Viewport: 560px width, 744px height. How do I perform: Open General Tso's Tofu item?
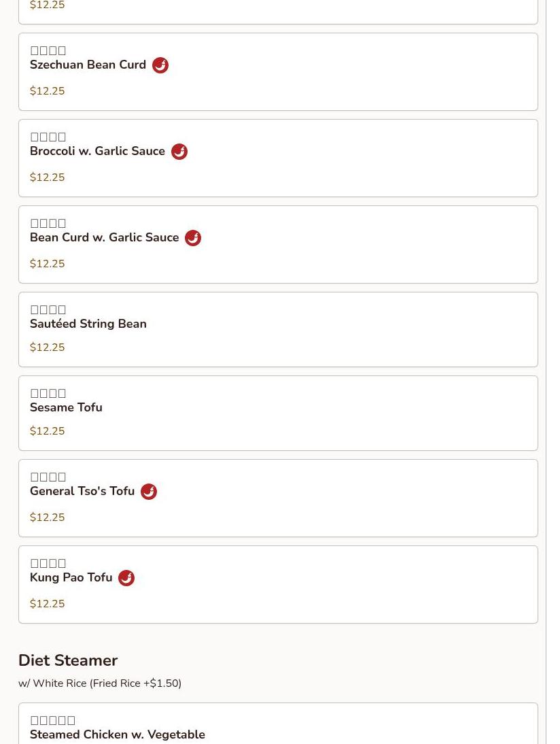(82, 492)
